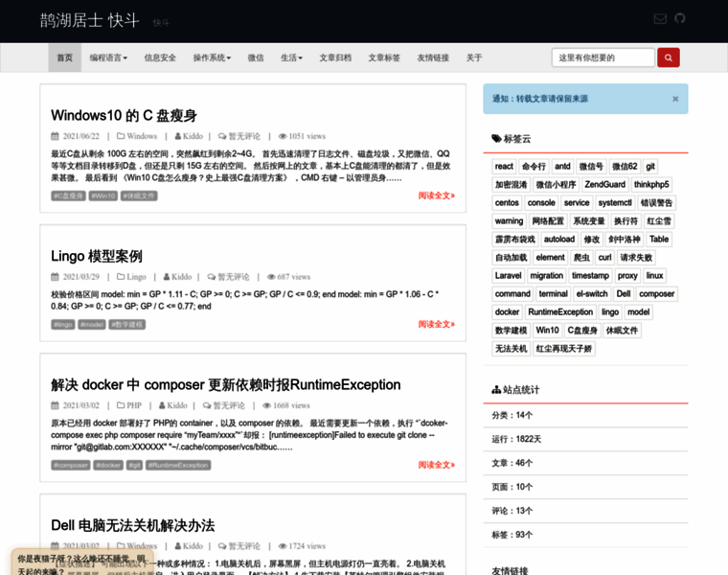Focus the search box 这里有你想要的

point(603,57)
